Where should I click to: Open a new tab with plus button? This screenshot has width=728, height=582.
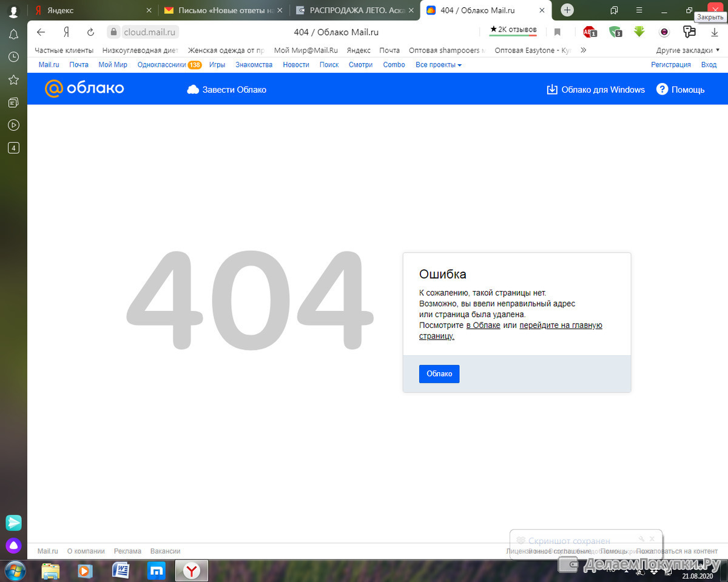[x=567, y=10]
